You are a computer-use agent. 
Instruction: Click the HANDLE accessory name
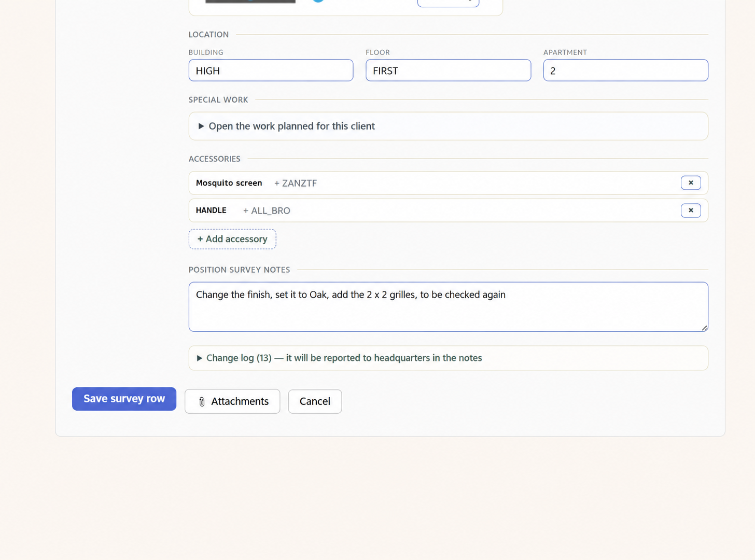pyautogui.click(x=211, y=211)
